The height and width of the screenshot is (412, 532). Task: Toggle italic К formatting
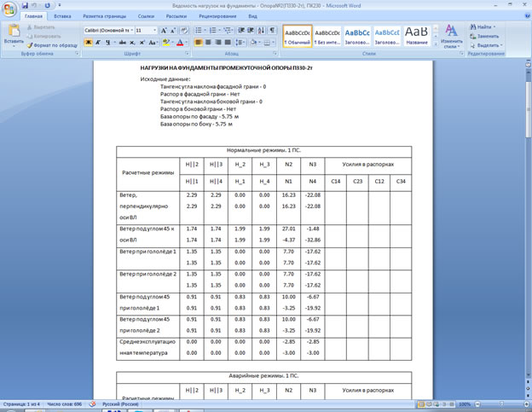tap(98, 43)
